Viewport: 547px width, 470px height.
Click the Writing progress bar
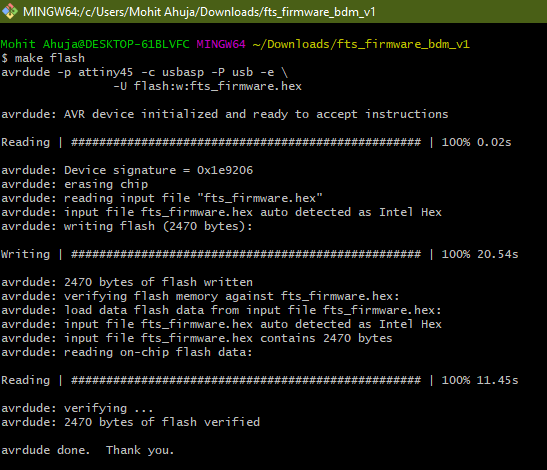(260, 254)
